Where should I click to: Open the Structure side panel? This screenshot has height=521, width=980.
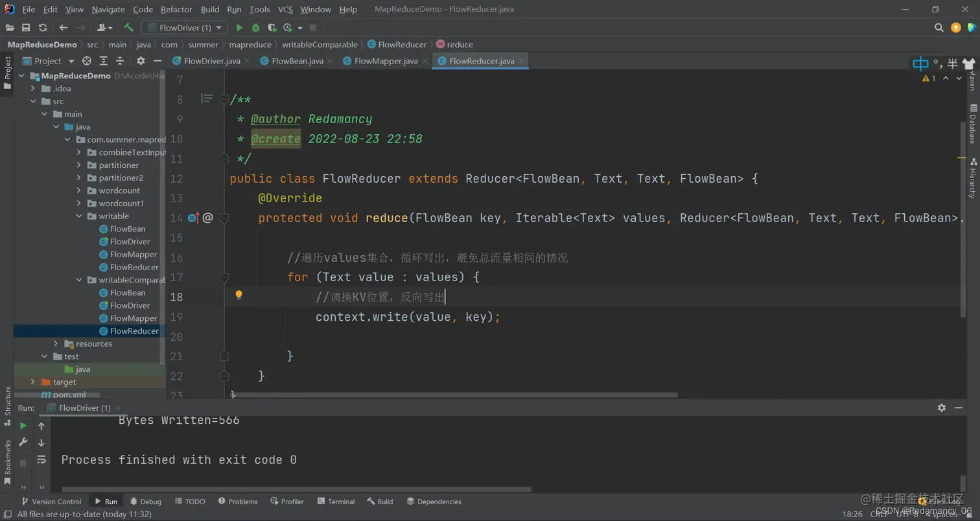(8, 406)
